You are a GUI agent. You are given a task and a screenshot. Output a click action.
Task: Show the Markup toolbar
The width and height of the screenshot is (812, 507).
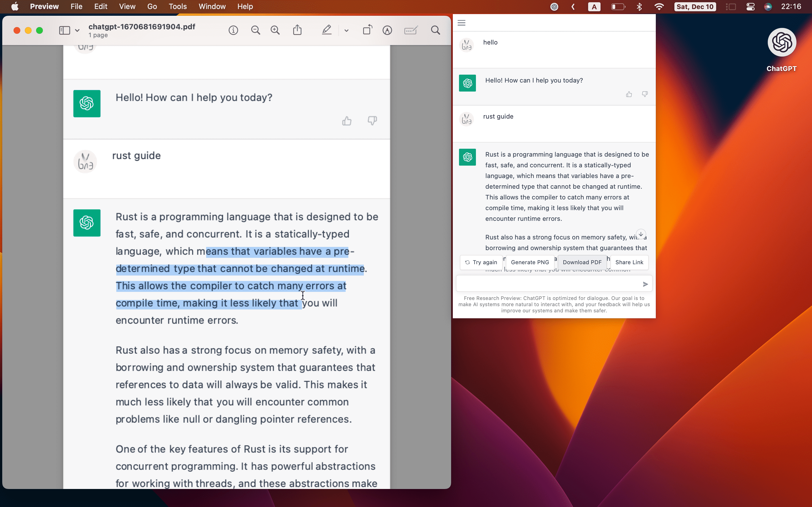[387, 30]
